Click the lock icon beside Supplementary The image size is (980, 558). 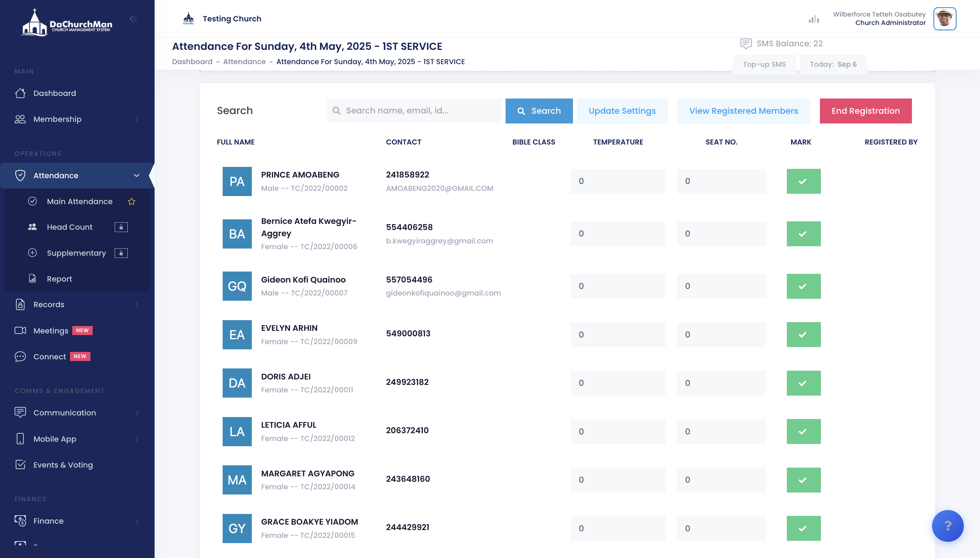pyautogui.click(x=121, y=253)
